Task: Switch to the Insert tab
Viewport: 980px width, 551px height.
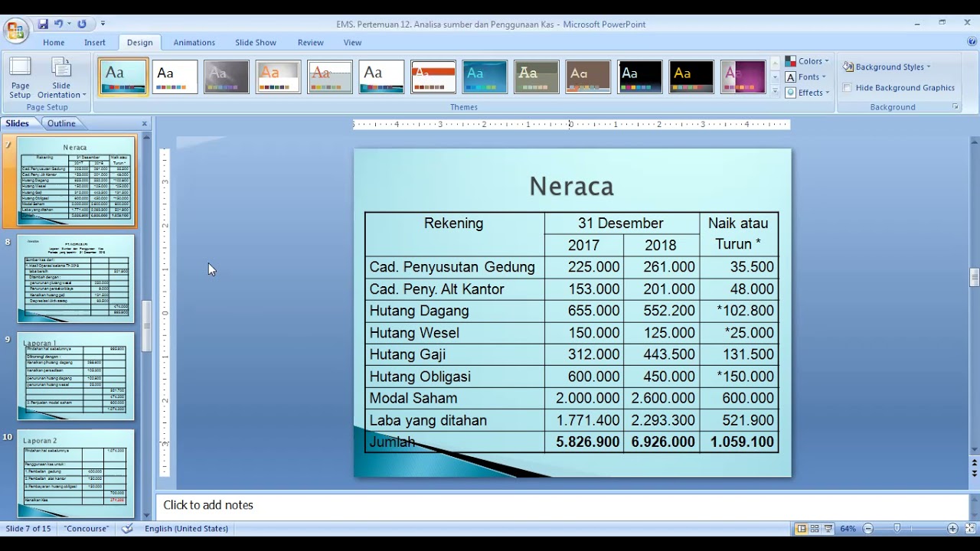Action: (x=95, y=42)
